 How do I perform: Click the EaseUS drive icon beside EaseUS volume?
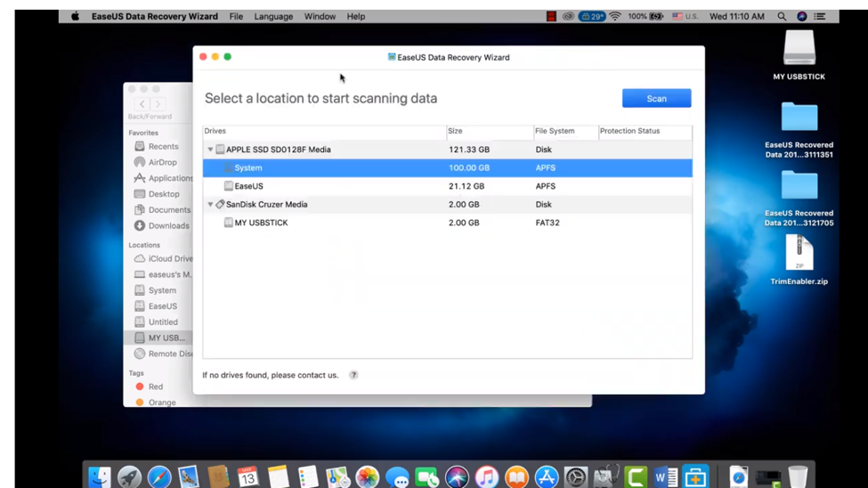[228, 186]
